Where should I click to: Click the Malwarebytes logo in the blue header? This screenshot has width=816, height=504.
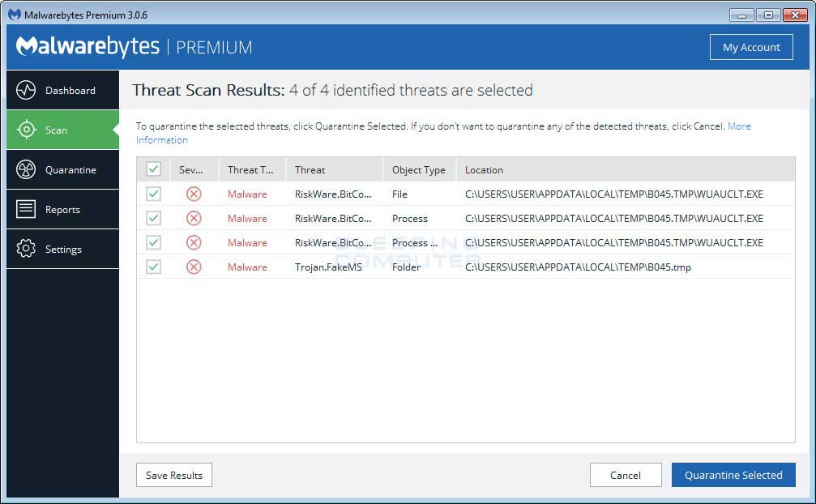coord(88,46)
